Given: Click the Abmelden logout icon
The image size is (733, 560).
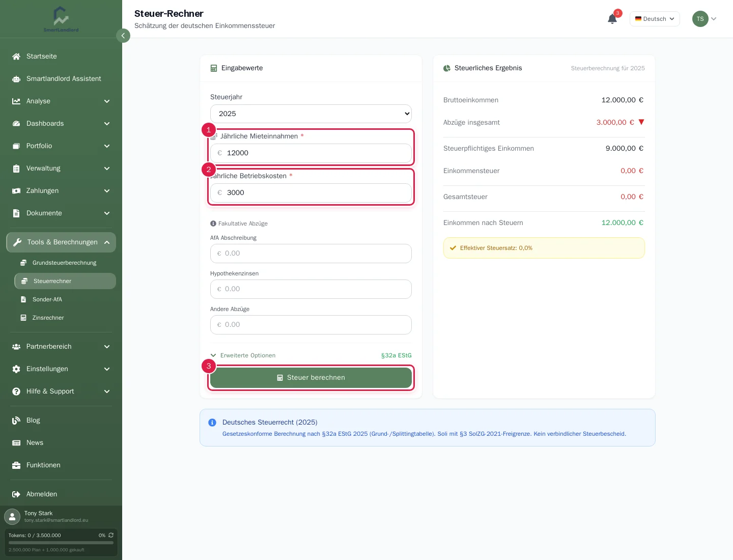Looking at the screenshot, I should pos(16,494).
